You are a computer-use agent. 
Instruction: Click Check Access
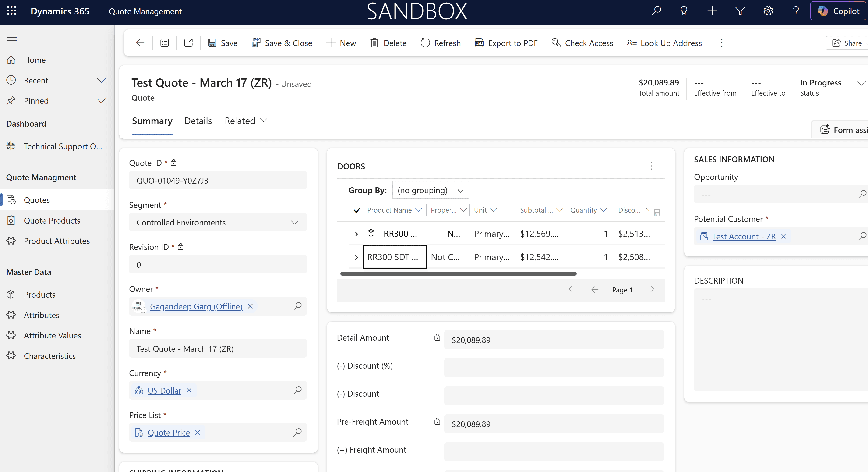pyautogui.click(x=582, y=43)
